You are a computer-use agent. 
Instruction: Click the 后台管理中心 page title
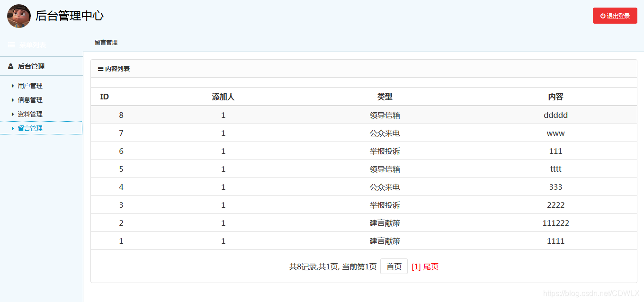pos(70,16)
